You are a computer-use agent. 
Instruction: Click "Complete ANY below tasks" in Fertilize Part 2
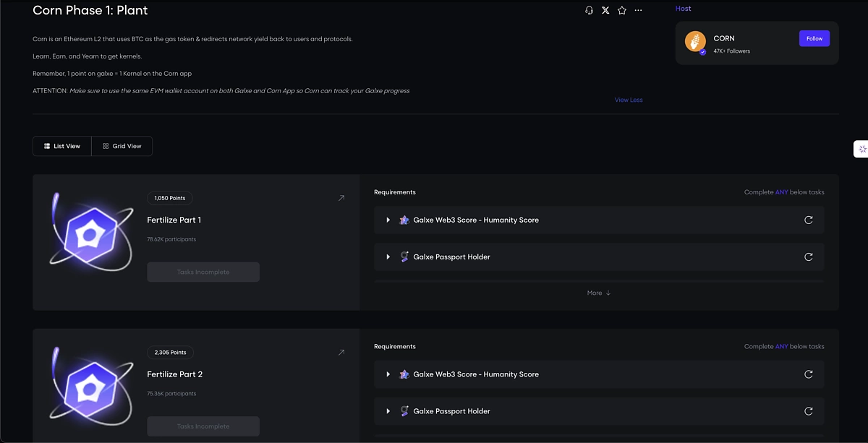pyautogui.click(x=784, y=347)
